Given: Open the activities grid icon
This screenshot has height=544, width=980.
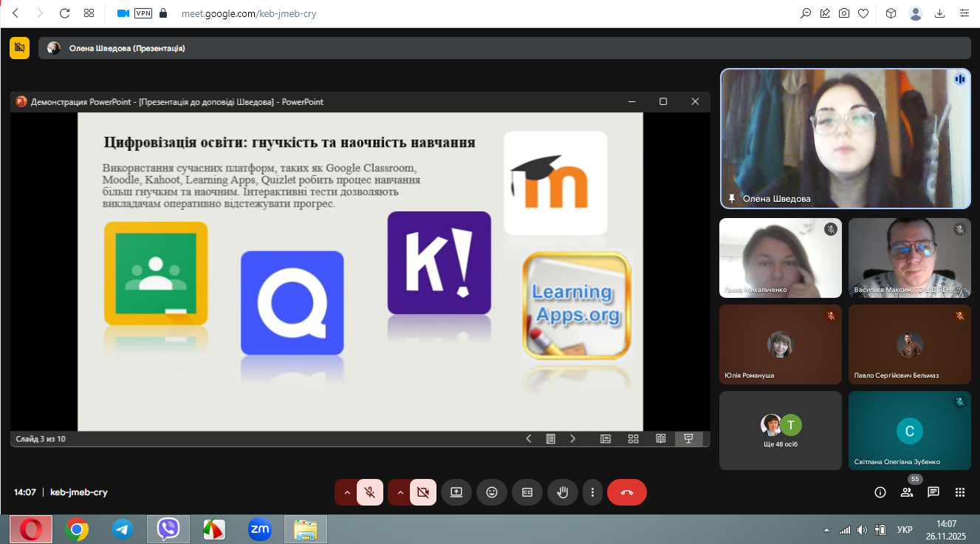Looking at the screenshot, I should pyautogui.click(x=960, y=492).
